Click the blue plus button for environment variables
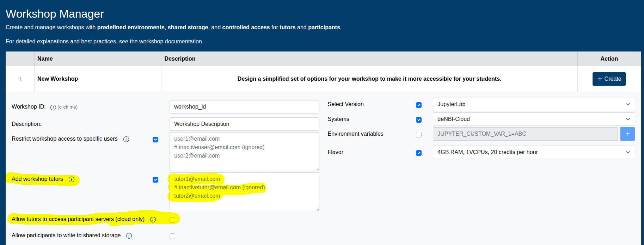 (x=627, y=134)
